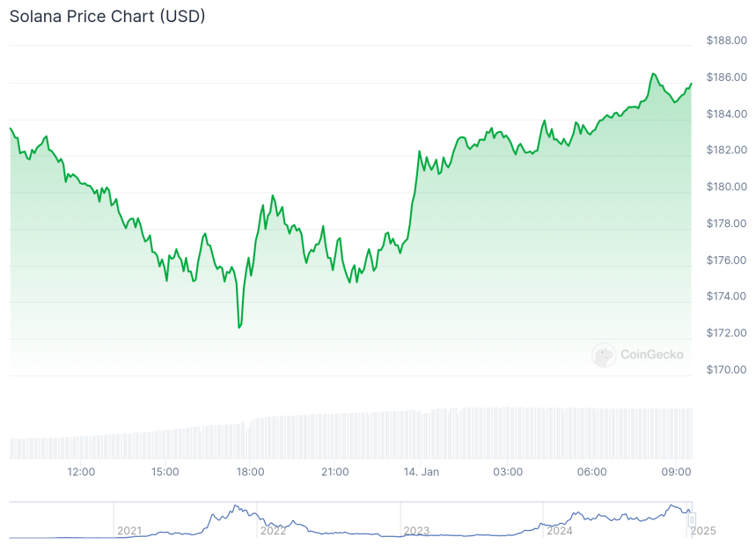The height and width of the screenshot is (552, 756).
Task: Click the 21:00 time axis label
Action: pyautogui.click(x=335, y=472)
